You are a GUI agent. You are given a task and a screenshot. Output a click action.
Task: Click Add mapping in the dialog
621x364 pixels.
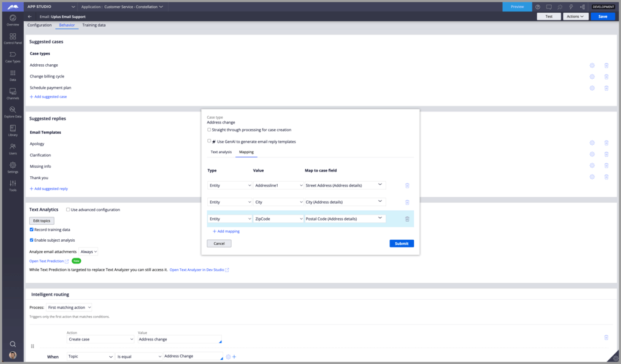[x=225, y=231]
